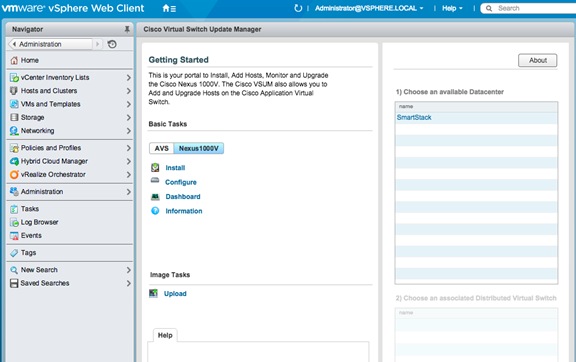Click the Home house icon
The image size is (576, 362).
pyautogui.click(x=14, y=60)
